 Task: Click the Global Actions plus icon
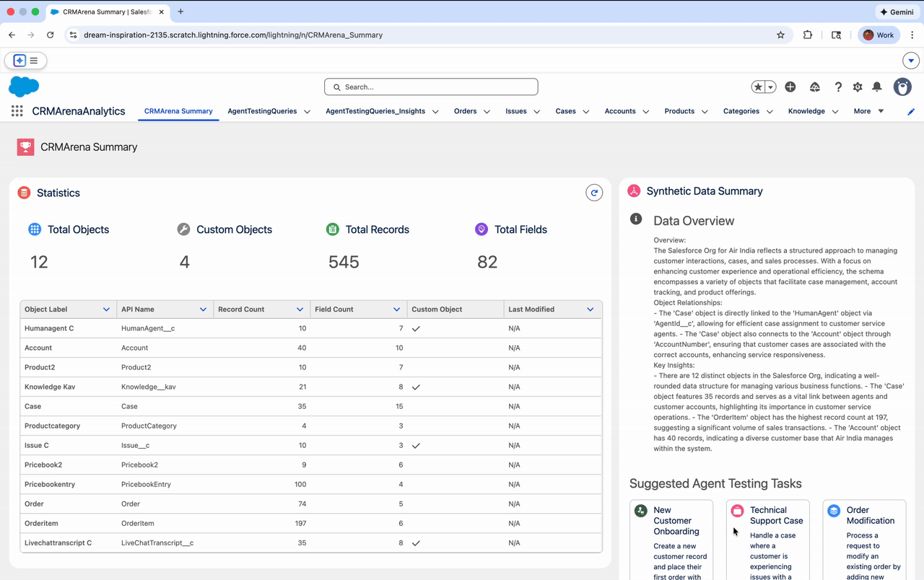point(790,87)
